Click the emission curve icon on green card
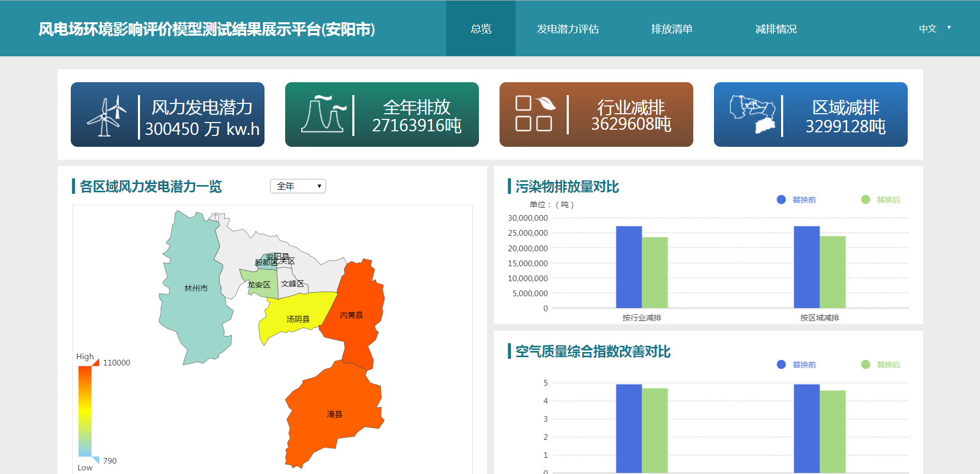This screenshot has width=980, height=474. click(323, 114)
